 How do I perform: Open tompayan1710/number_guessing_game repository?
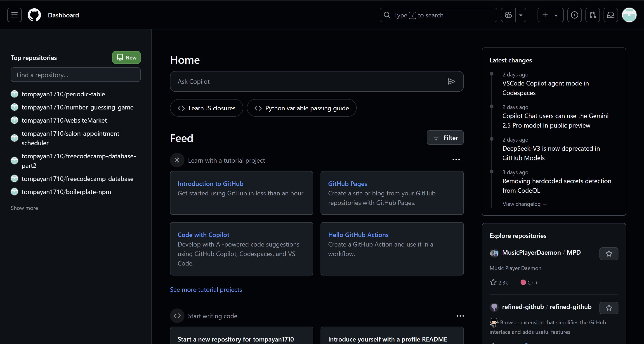(x=78, y=107)
